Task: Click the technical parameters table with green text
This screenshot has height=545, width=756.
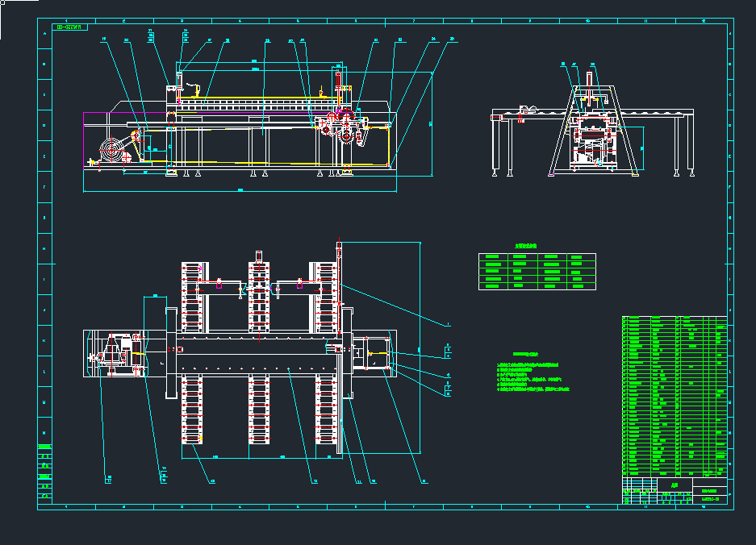Action: click(x=537, y=272)
